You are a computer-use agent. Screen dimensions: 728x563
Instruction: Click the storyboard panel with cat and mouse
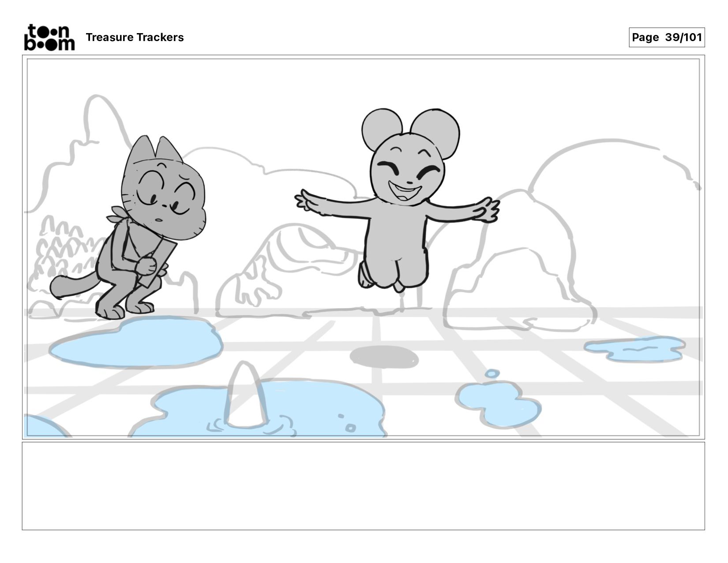point(364,247)
